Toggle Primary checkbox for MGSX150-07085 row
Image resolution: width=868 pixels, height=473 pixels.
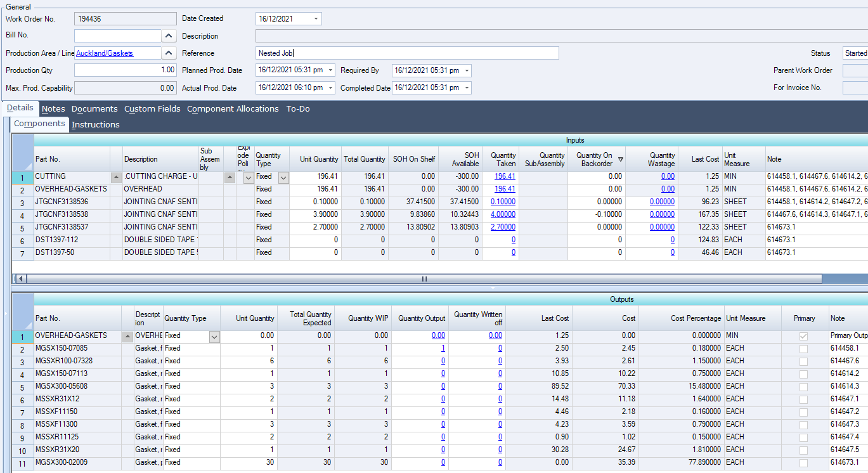click(803, 349)
